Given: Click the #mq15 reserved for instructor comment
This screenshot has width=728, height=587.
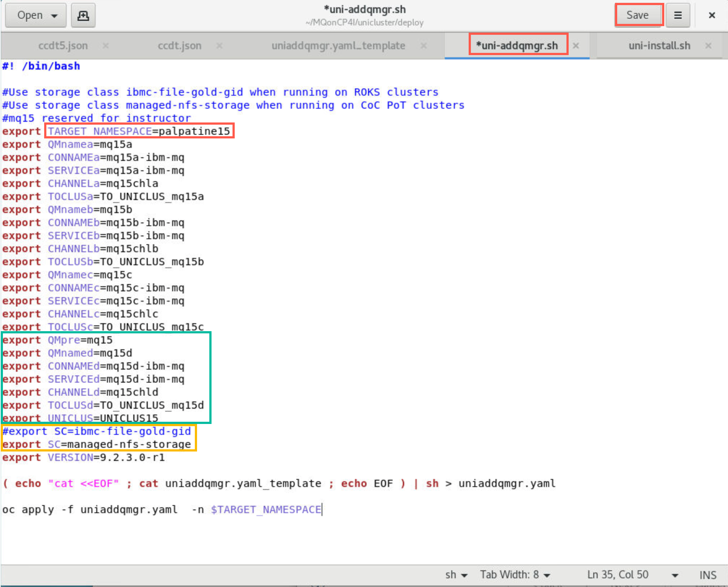Looking at the screenshot, I should (x=97, y=118).
